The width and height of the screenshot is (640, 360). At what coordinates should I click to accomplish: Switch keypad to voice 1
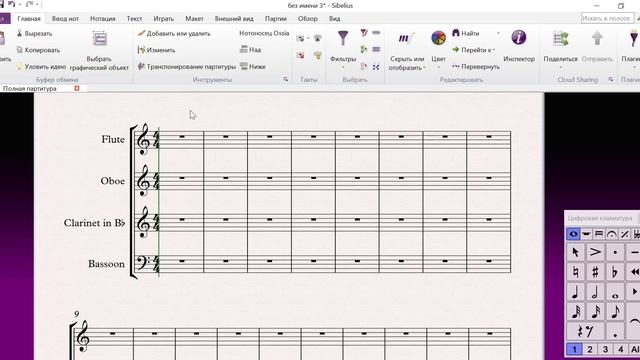click(x=574, y=349)
